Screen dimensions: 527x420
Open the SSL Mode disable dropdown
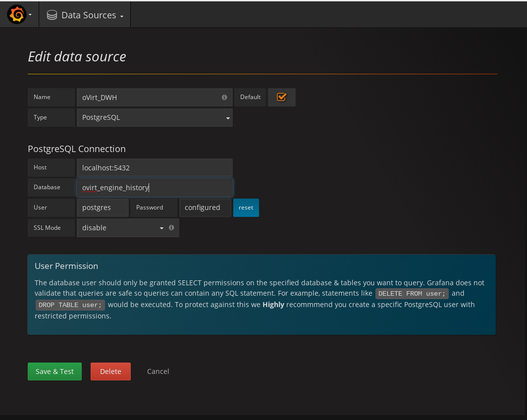tap(122, 228)
